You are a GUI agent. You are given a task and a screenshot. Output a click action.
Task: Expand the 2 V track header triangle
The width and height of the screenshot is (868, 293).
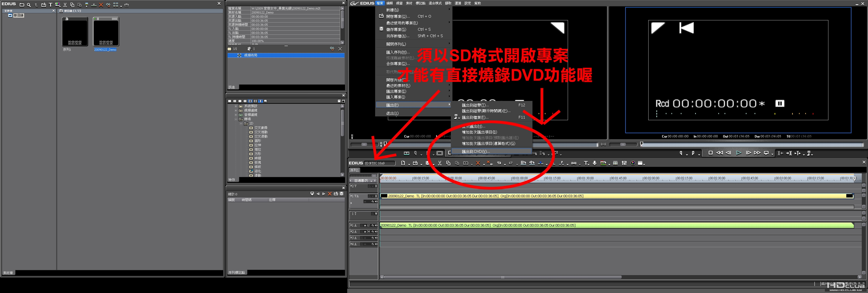[x=352, y=186]
